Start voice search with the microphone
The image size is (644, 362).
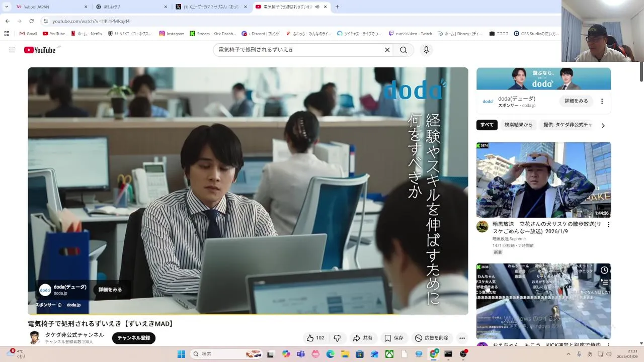pyautogui.click(x=426, y=50)
